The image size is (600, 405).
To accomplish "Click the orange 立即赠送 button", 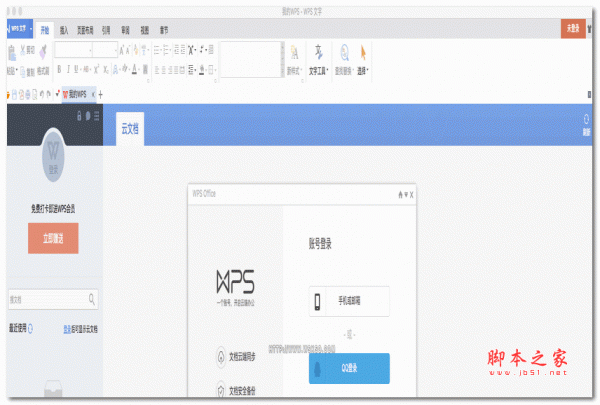I will (53, 238).
